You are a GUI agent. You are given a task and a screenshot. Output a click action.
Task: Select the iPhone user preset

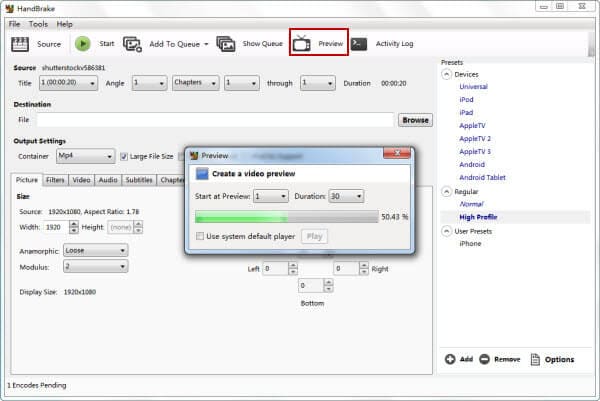[x=470, y=243]
